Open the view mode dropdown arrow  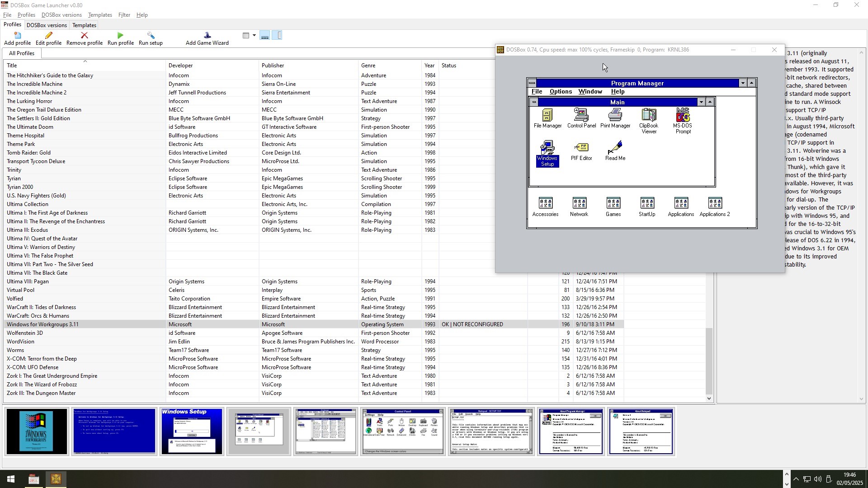pyautogui.click(x=254, y=36)
